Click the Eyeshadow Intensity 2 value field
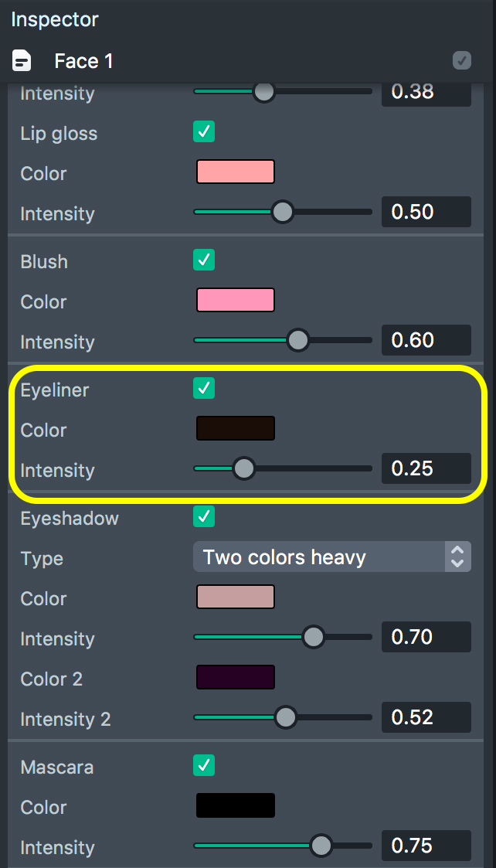The height and width of the screenshot is (868, 496). pos(426,717)
